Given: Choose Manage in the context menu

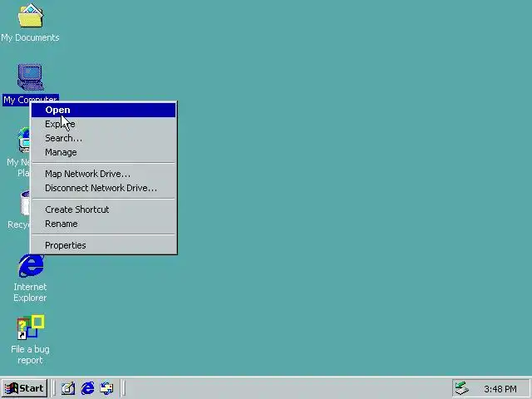Looking at the screenshot, I should 104,153.
